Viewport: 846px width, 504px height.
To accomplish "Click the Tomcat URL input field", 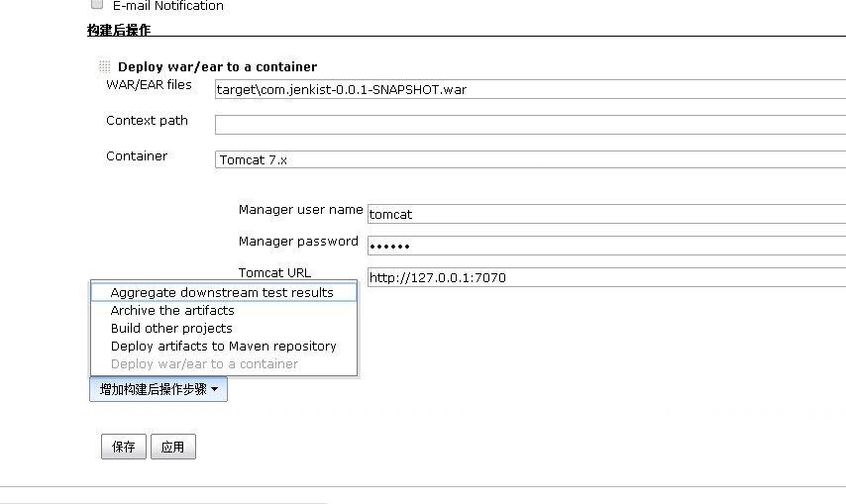I will click(606, 277).
